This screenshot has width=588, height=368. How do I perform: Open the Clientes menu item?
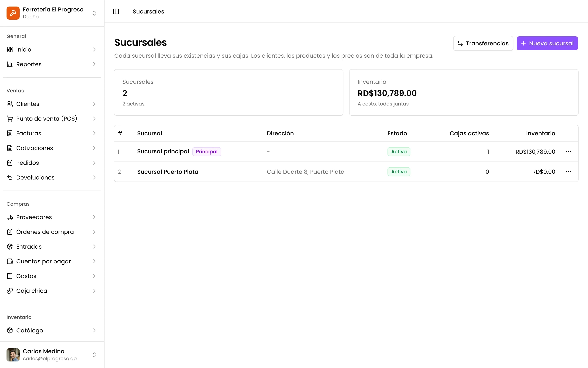52,104
